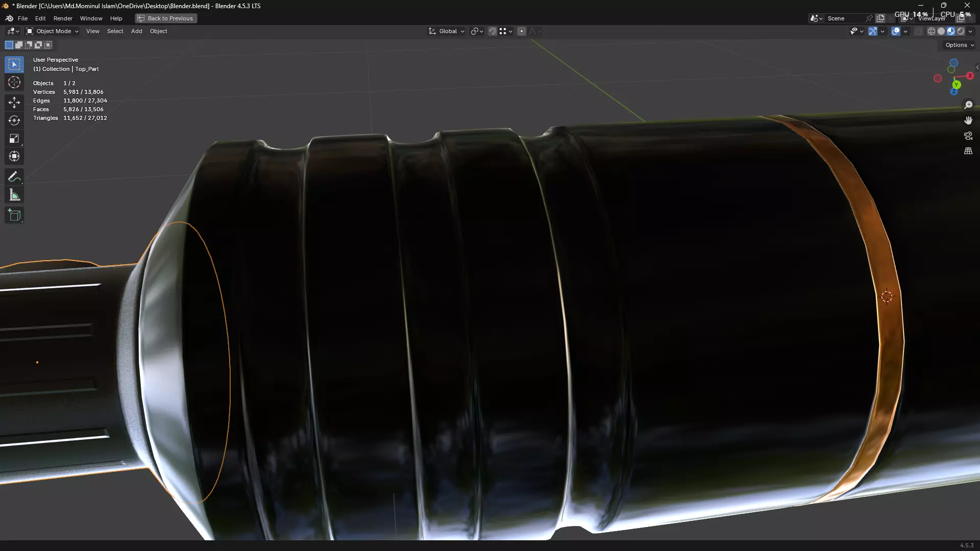The width and height of the screenshot is (980, 551).
Task: Select the Add Cube tool
Action: click(x=14, y=215)
